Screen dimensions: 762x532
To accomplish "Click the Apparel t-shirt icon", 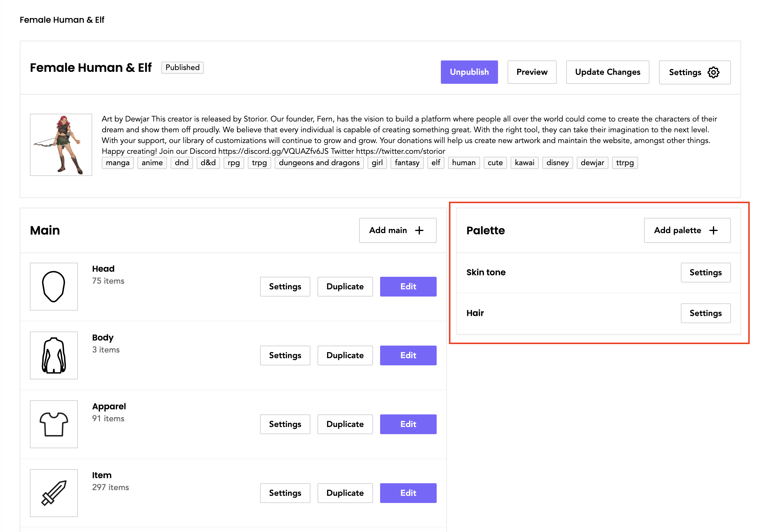I will coord(54,424).
